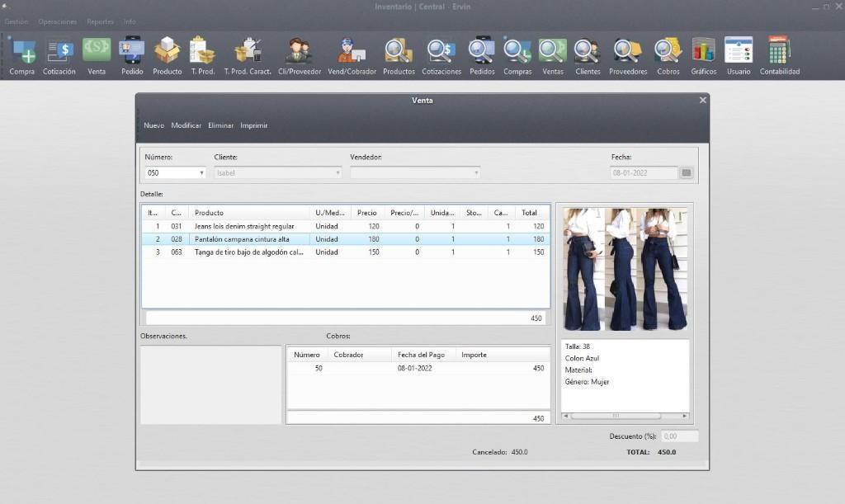Select row Pantalón campana cintura alta
The image size is (845, 504).
tap(346, 239)
